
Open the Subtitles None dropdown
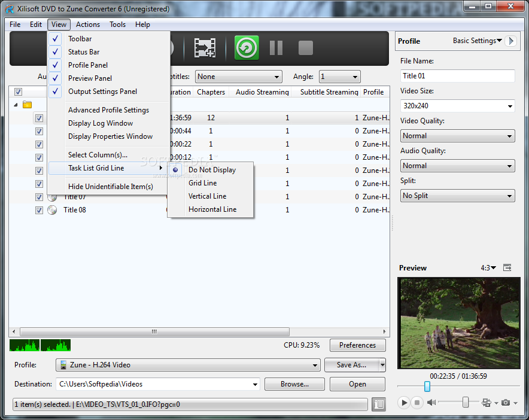tap(239, 77)
